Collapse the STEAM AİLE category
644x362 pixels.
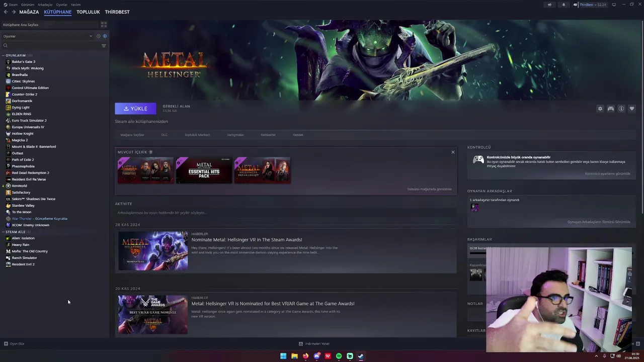4,232
